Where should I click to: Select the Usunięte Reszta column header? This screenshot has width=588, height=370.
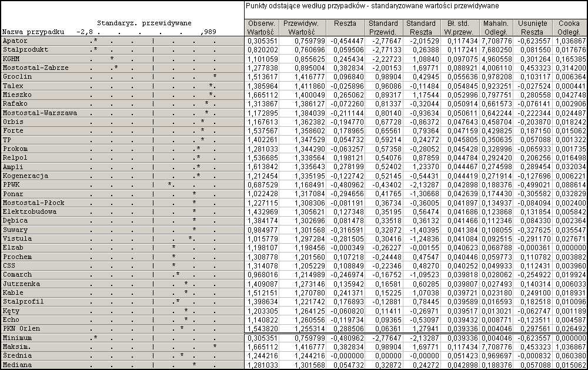pyautogui.click(x=533, y=28)
